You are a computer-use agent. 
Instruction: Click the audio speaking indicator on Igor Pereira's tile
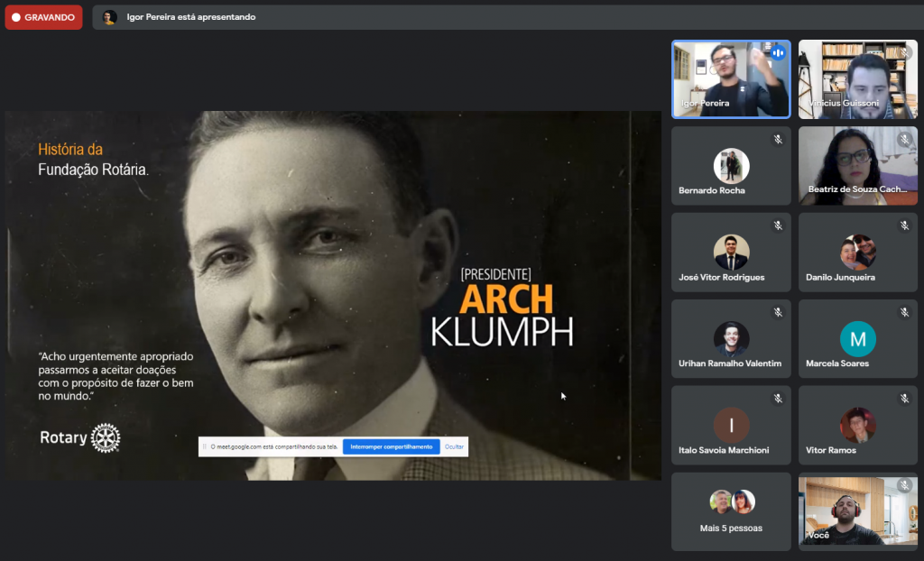pos(777,53)
